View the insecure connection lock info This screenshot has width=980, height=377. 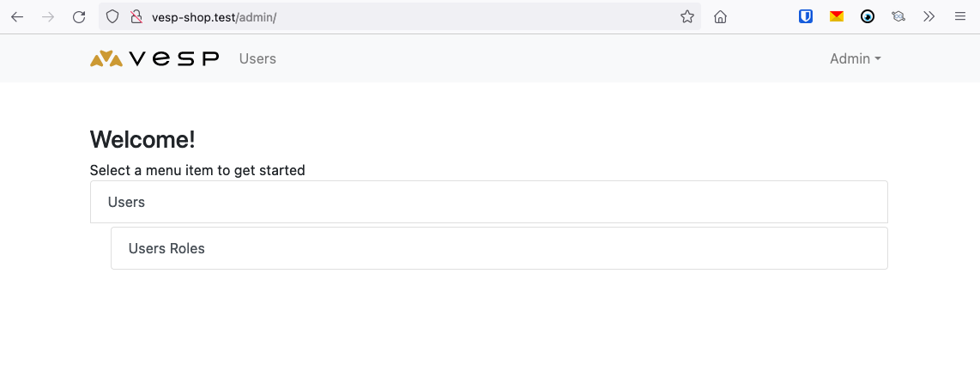coord(136,17)
